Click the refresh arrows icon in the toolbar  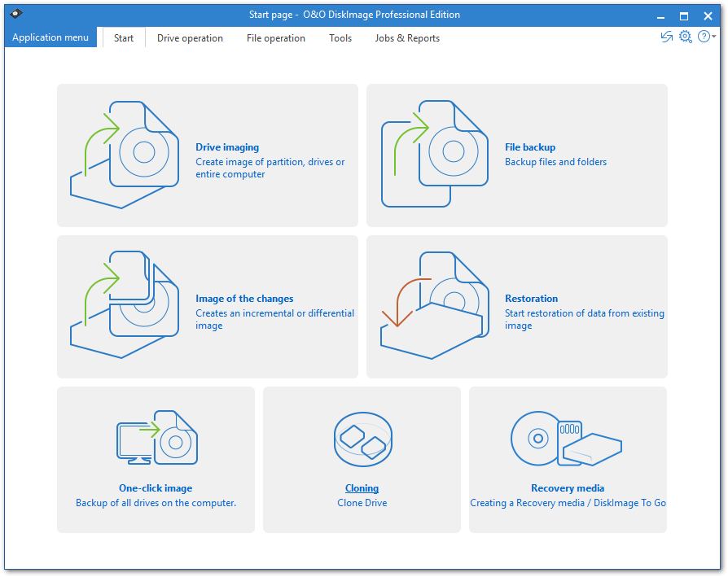666,37
